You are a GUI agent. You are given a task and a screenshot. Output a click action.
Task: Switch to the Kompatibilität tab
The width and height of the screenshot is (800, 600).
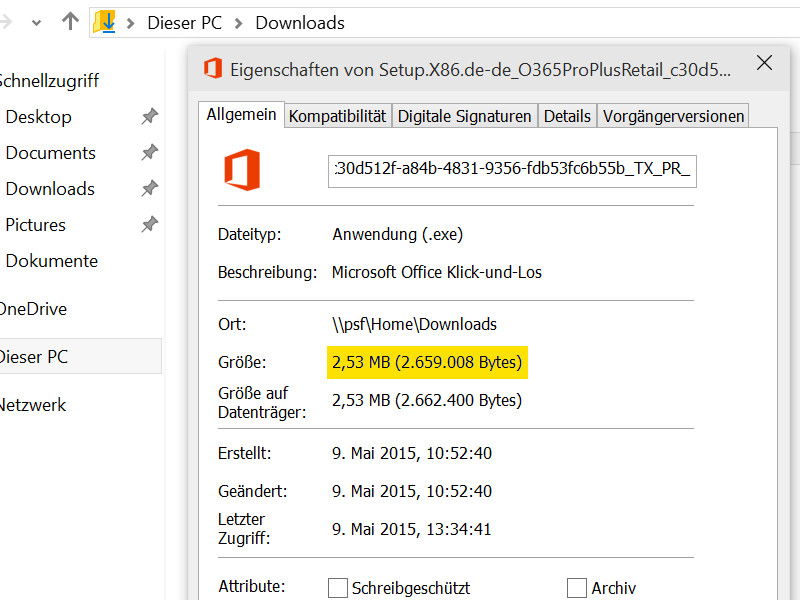[337, 116]
